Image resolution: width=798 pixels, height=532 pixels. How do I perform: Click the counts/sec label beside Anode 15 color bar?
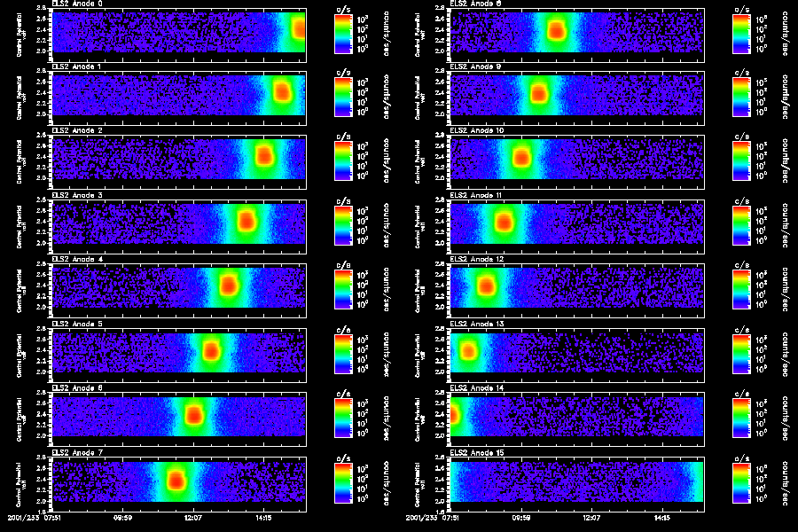click(x=786, y=483)
